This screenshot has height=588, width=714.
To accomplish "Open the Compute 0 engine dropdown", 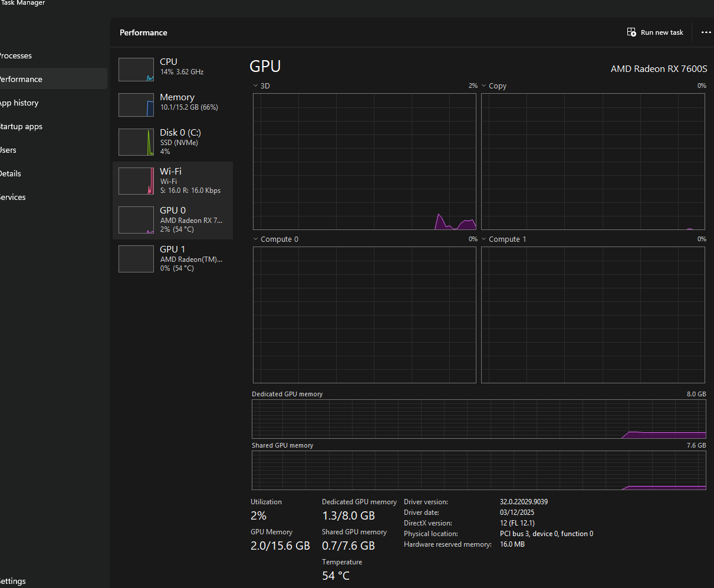I will pyautogui.click(x=255, y=239).
